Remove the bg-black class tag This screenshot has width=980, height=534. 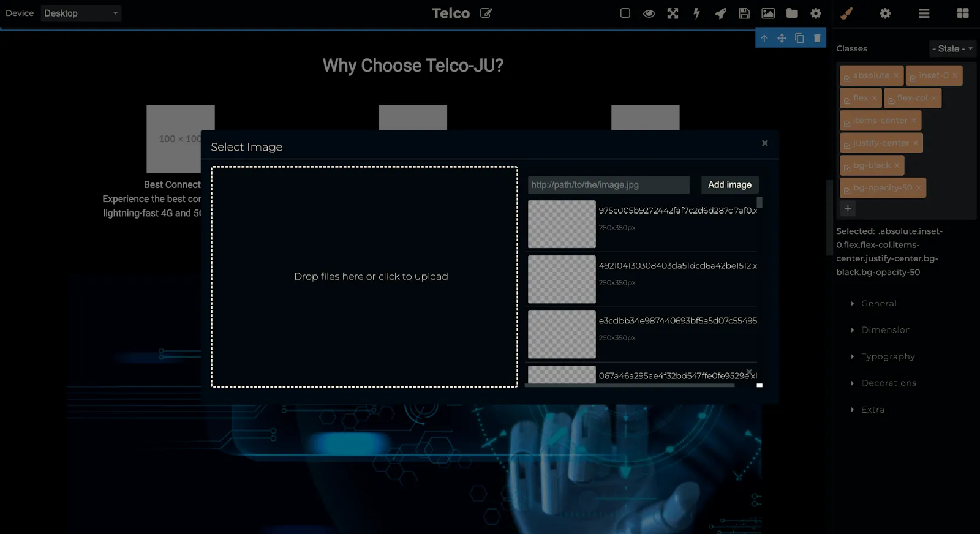[x=897, y=165]
